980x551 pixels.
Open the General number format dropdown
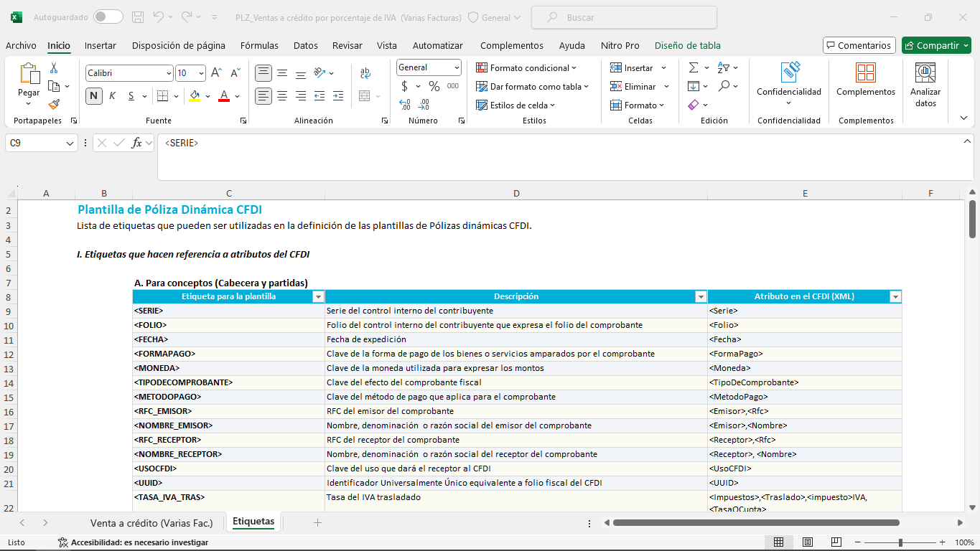tap(457, 67)
